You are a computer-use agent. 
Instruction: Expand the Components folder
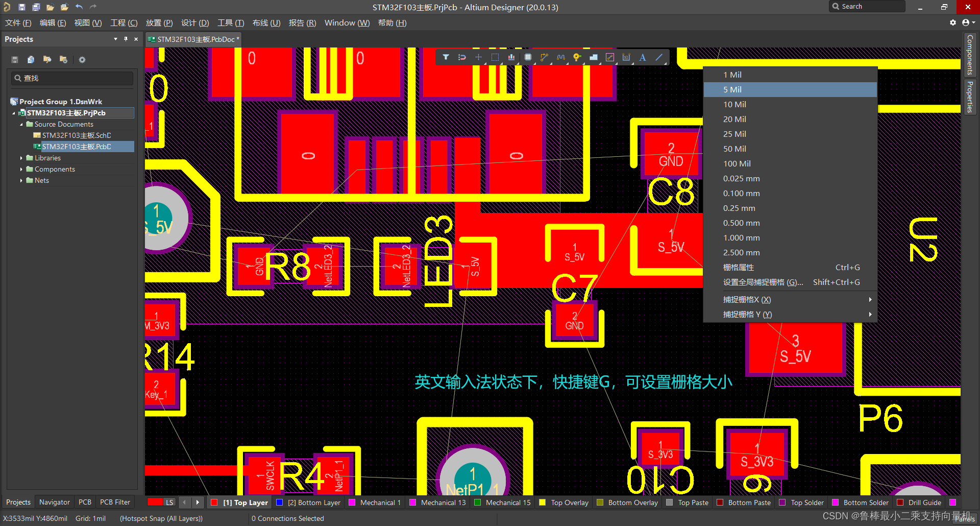(21, 169)
